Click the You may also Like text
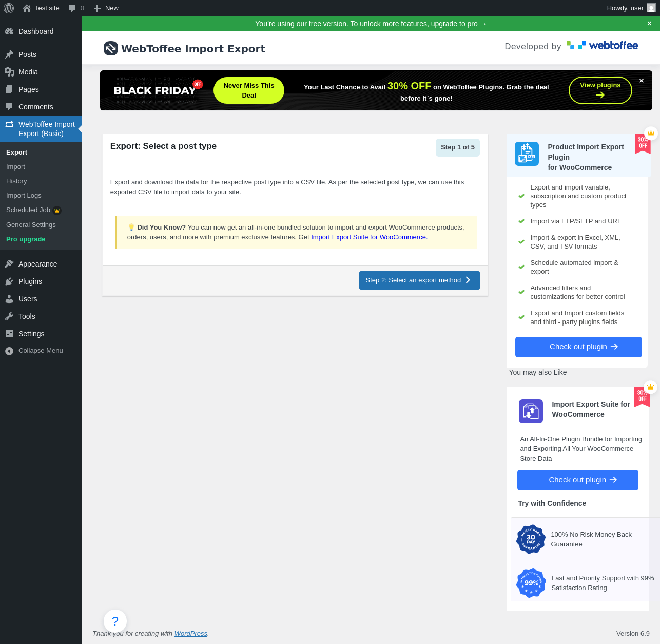Image resolution: width=660 pixels, height=644 pixels. pos(538,373)
